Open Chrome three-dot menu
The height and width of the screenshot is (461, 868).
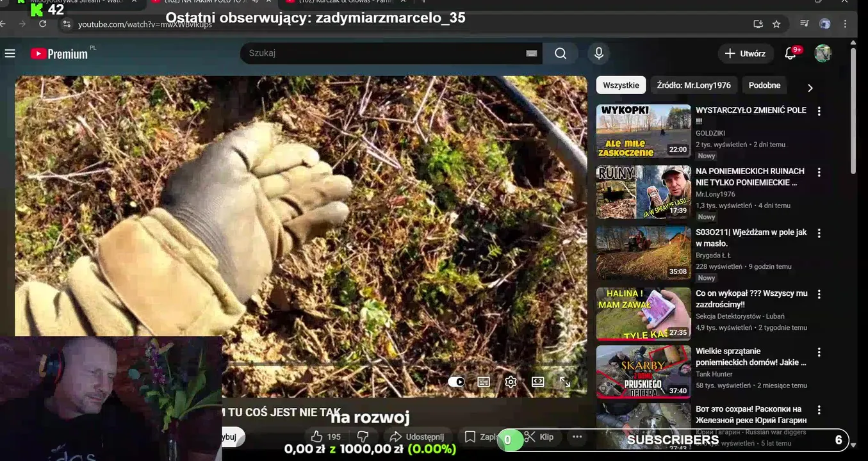[x=845, y=24]
